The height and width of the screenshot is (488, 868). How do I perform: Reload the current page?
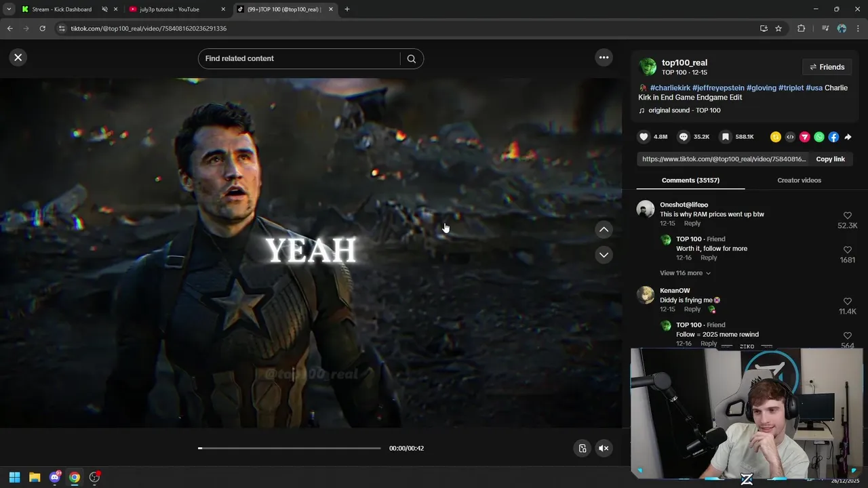(x=42, y=28)
